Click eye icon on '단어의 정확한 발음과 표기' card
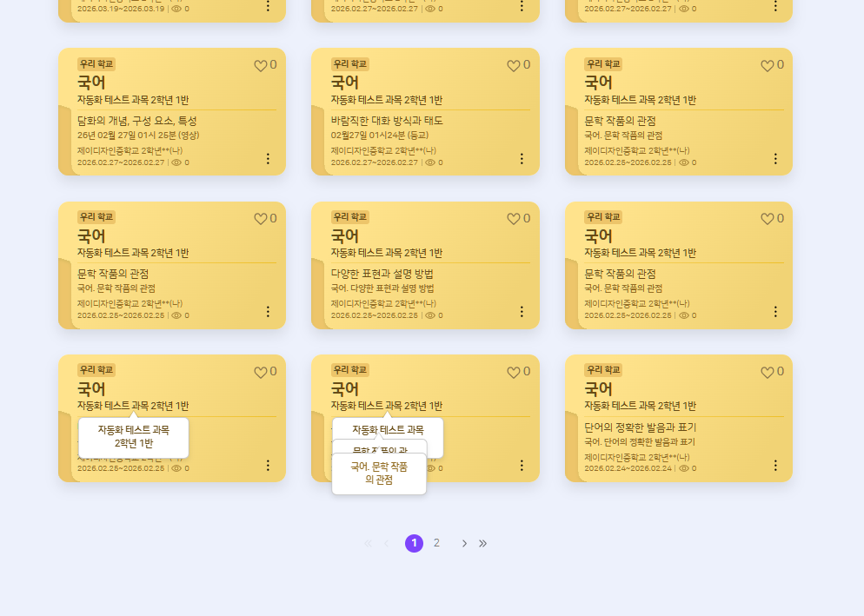864x616 pixels. [x=684, y=468]
